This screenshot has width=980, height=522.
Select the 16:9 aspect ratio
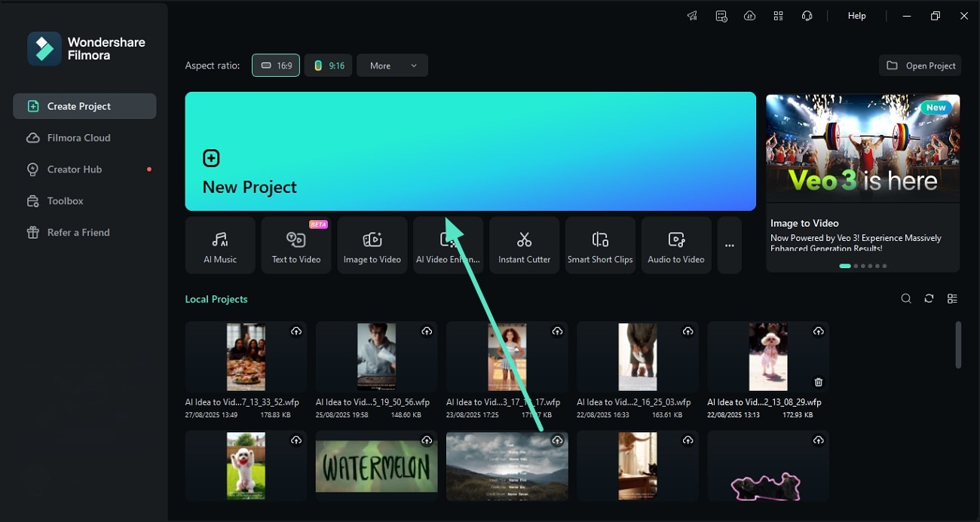pos(276,66)
